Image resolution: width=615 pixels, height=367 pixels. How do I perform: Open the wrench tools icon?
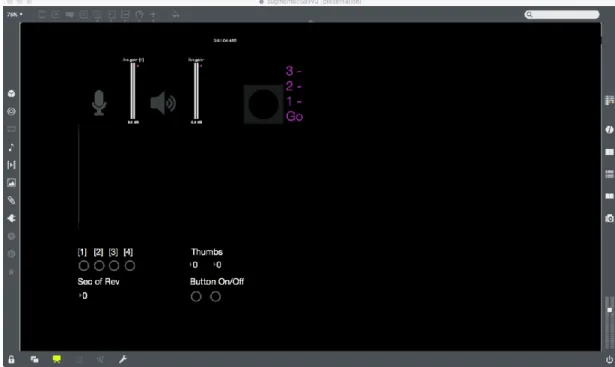click(123, 359)
